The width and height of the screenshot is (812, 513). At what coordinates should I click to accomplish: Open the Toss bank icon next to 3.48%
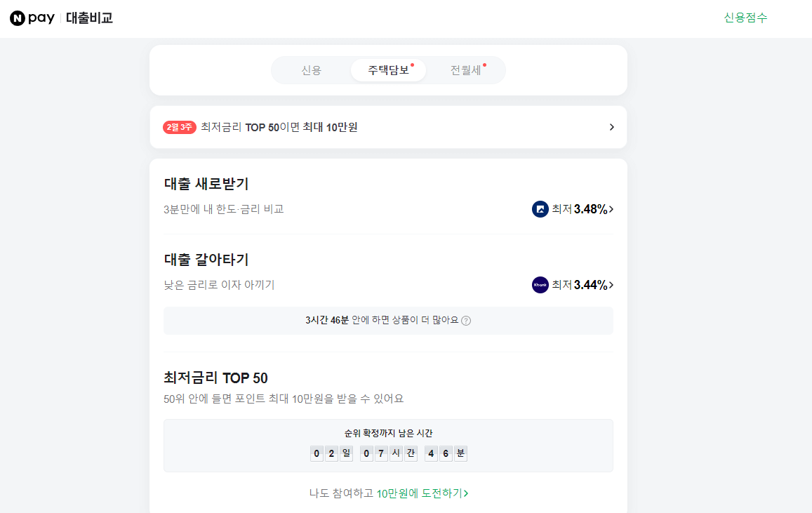tap(540, 209)
